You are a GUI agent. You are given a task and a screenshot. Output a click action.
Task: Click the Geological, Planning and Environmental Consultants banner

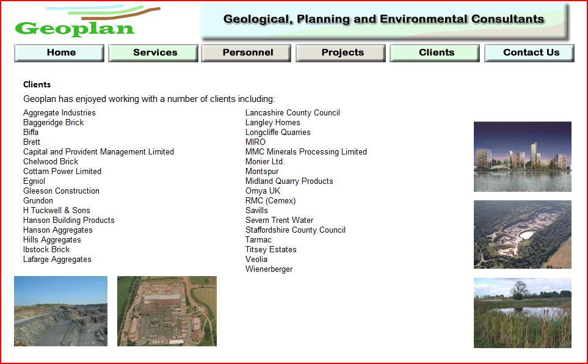pyautogui.click(x=385, y=21)
